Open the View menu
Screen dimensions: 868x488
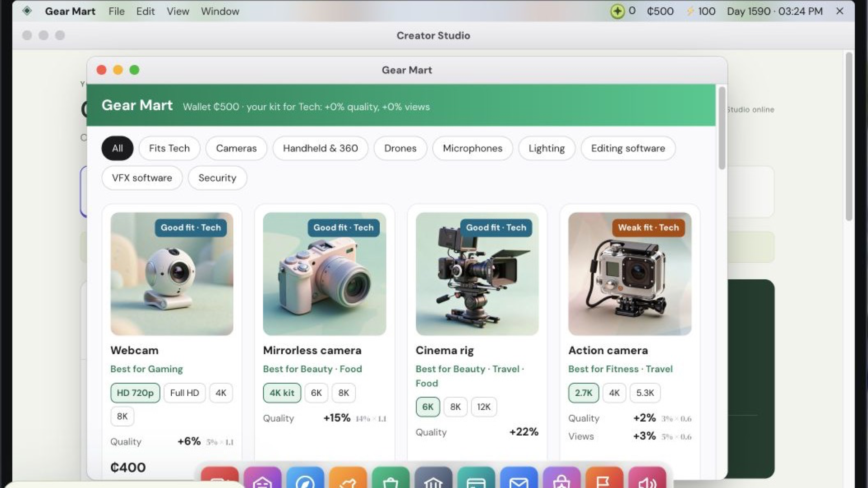[x=178, y=11]
